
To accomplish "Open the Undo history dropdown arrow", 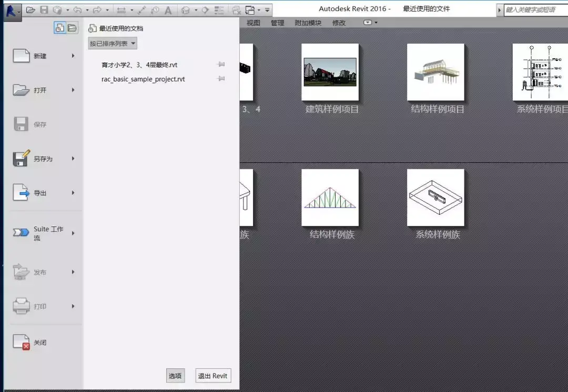I will pyautogui.click(x=87, y=10).
